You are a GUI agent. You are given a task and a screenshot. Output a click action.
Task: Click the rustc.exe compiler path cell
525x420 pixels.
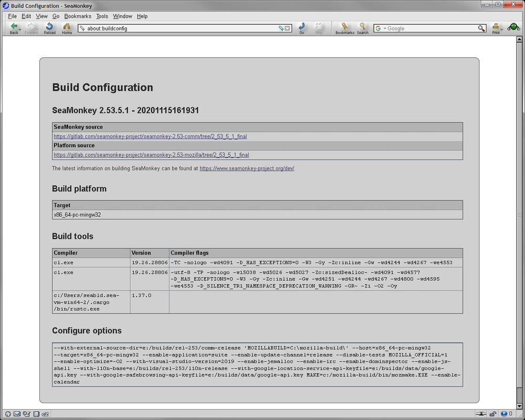point(91,302)
